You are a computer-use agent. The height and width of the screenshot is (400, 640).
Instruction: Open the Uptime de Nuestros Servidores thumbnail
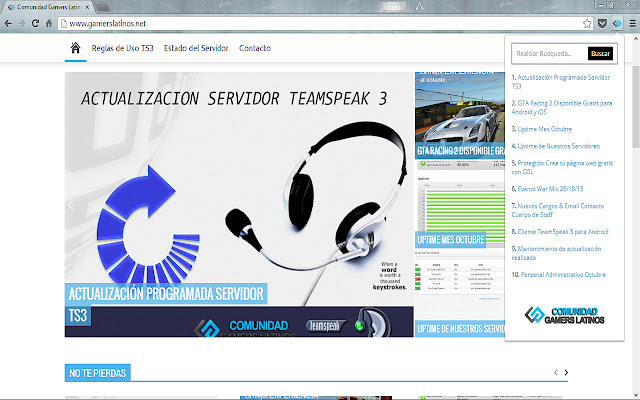click(x=460, y=293)
